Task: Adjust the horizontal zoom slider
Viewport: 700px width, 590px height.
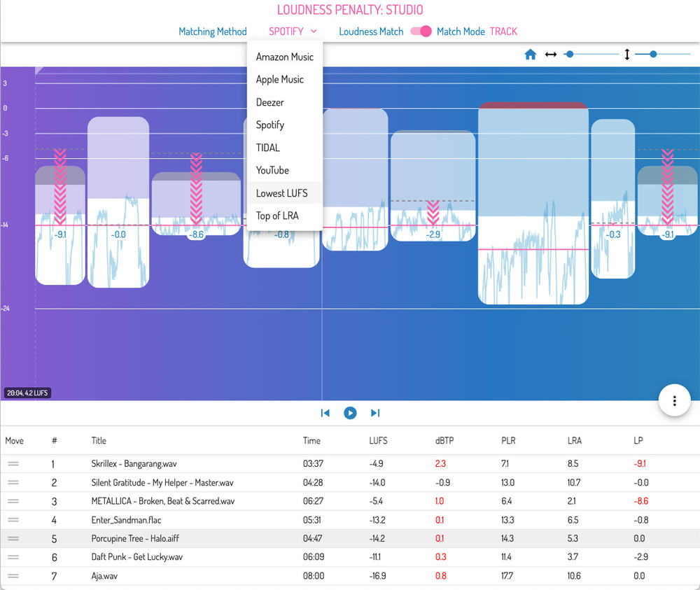Action: click(x=570, y=54)
